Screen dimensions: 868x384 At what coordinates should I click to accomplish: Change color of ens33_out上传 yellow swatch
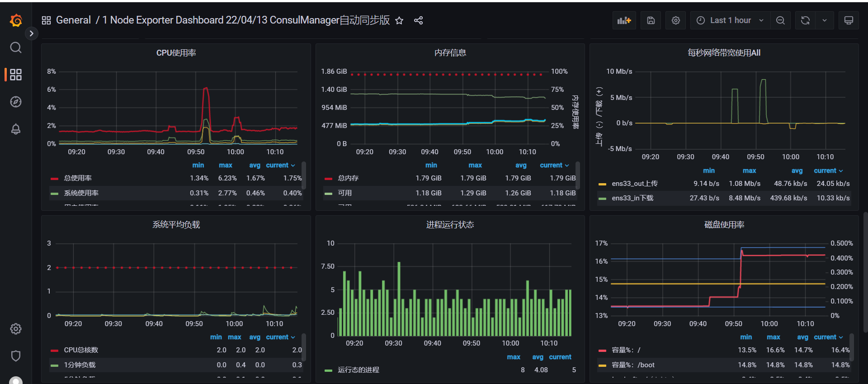pos(602,184)
